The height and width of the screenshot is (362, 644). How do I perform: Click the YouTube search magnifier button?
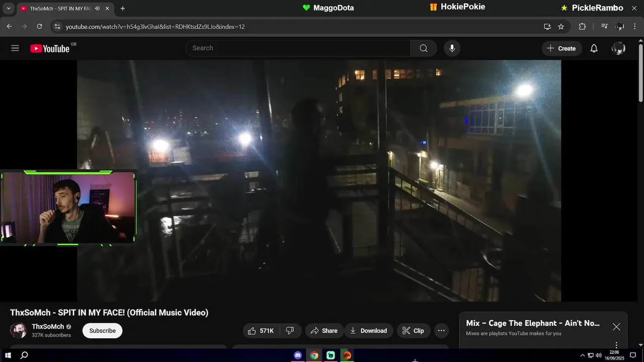(x=424, y=48)
